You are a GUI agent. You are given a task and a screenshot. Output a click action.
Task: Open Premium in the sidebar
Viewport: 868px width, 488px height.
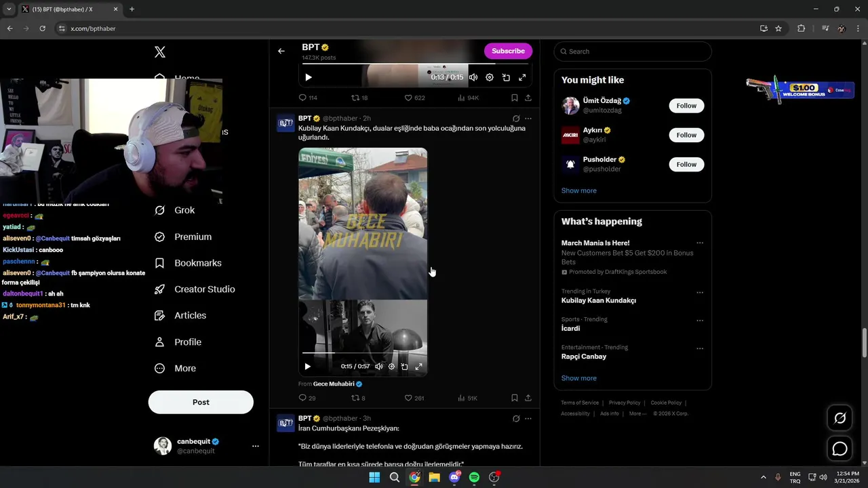[x=183, y=237]
